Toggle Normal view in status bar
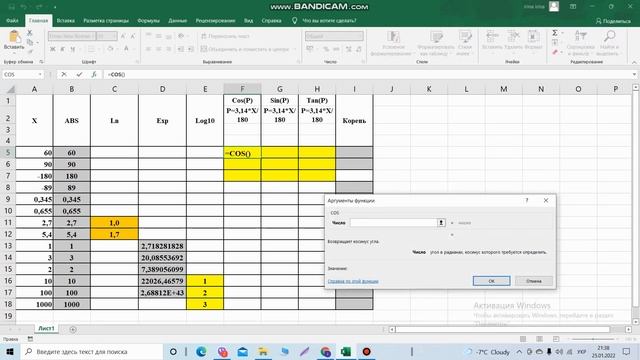 (x=523, y=339)
